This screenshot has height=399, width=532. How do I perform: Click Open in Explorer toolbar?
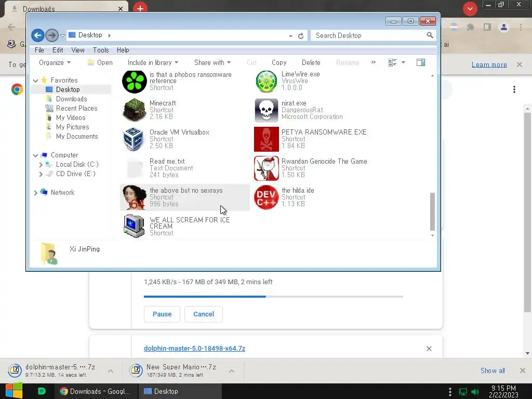(x=100, y=63)
